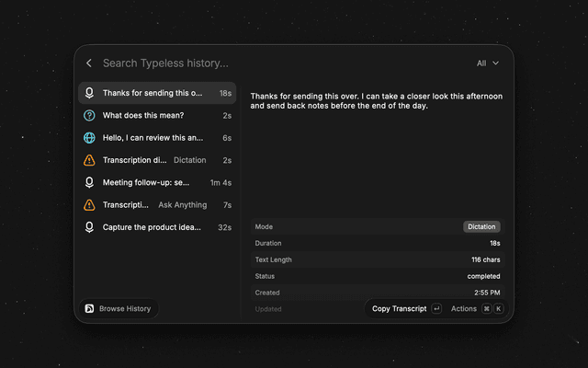Select the 7s duration value
This screenshot has height=368, width=588.
coord(227,205)
